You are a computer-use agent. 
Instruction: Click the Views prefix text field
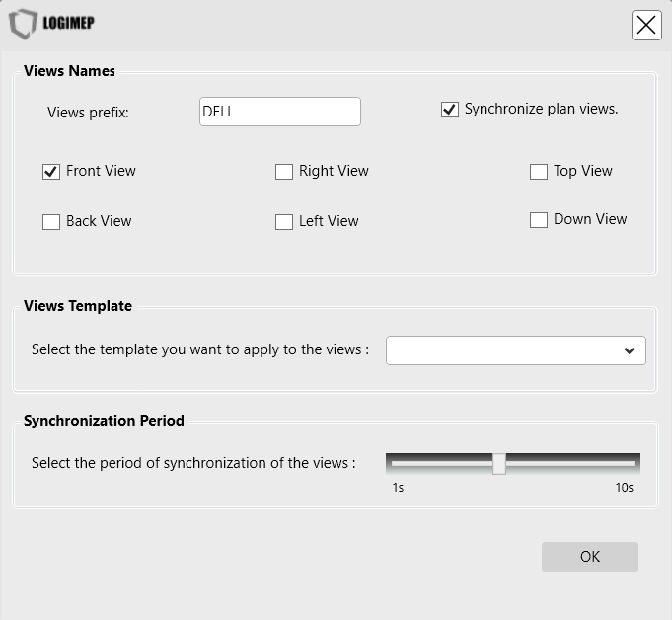279,112
